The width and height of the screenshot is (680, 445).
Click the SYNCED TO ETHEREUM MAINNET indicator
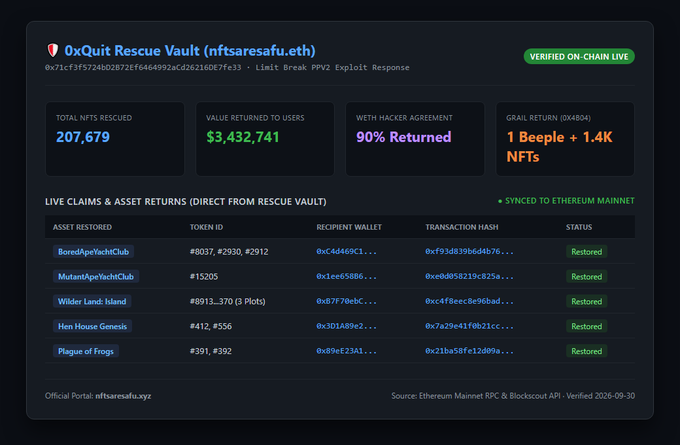[566, 201]
